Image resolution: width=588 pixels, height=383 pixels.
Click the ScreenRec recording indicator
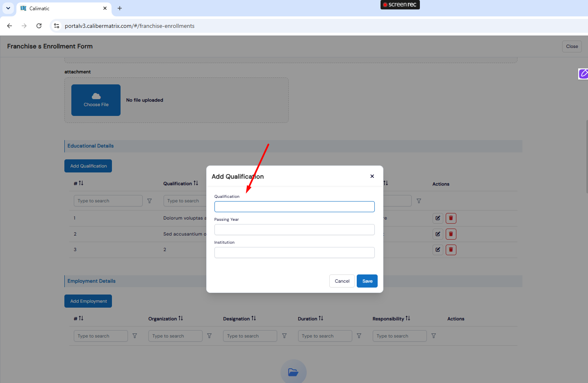tap(400, 5)
